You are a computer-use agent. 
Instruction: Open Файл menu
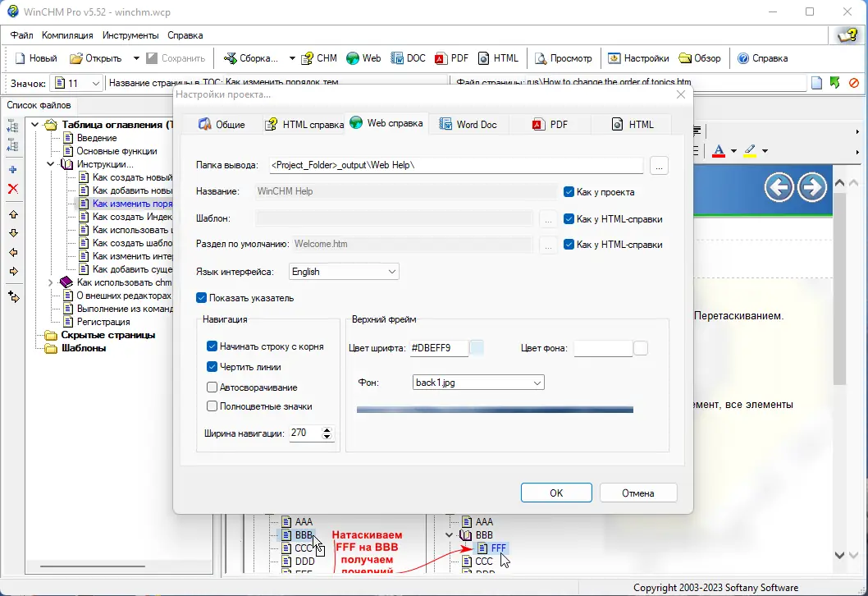pyautogui.click(x=21, y=35)
